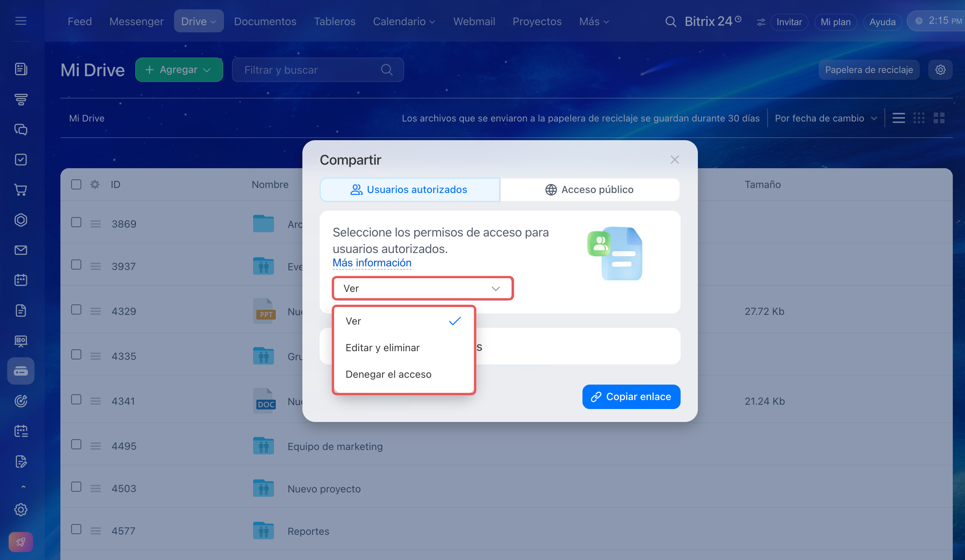Switch to list view

(x=898, y=118)
